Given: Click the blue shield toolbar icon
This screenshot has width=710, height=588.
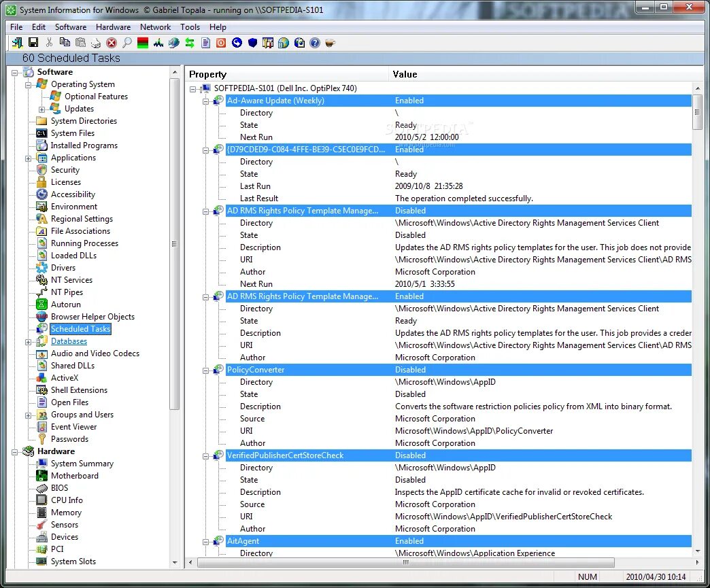Looking at the screenshot, I should [x=253, y=43].
